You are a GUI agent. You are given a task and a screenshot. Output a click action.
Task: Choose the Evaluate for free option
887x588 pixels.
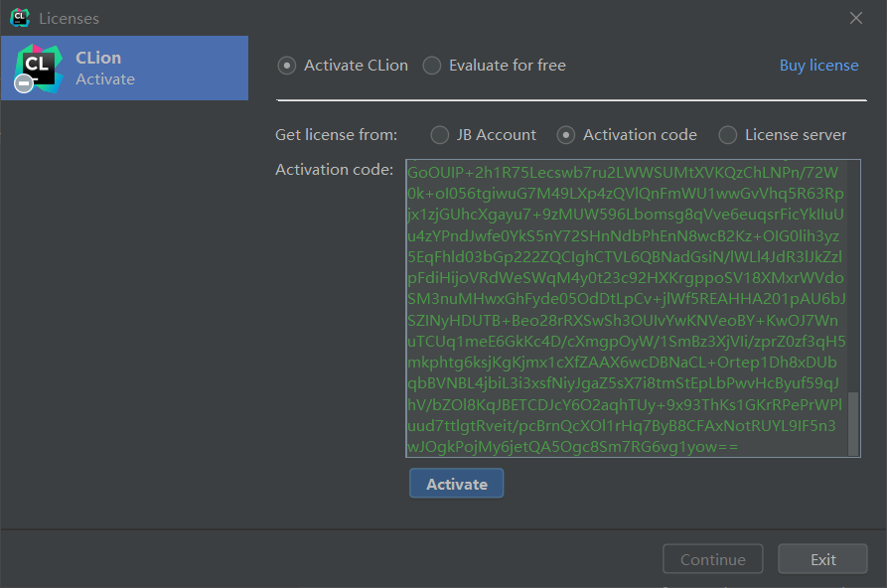click(432, 66)
